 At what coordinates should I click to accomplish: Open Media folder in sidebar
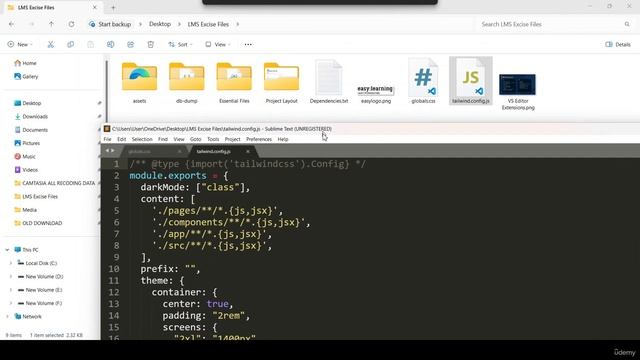(26, 210)
